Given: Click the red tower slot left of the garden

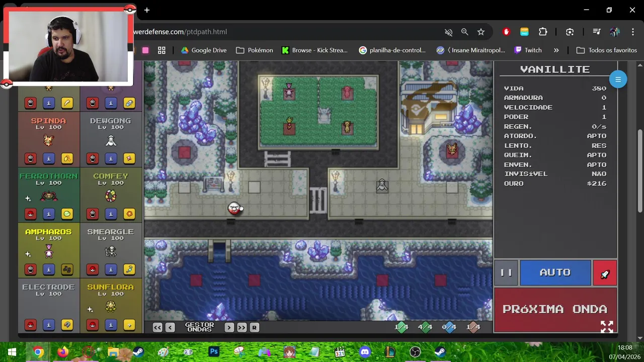Looking at the screenshot, I should [185, 152].
